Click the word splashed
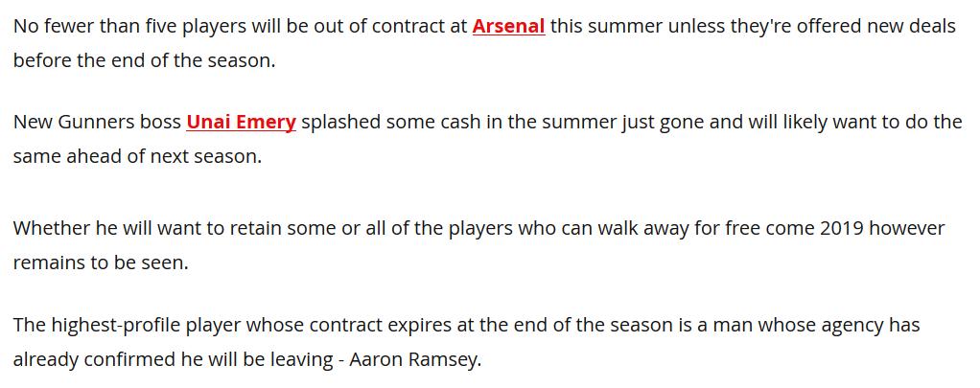The width and height of the screenshot is (980, 388). coord(341,122)
